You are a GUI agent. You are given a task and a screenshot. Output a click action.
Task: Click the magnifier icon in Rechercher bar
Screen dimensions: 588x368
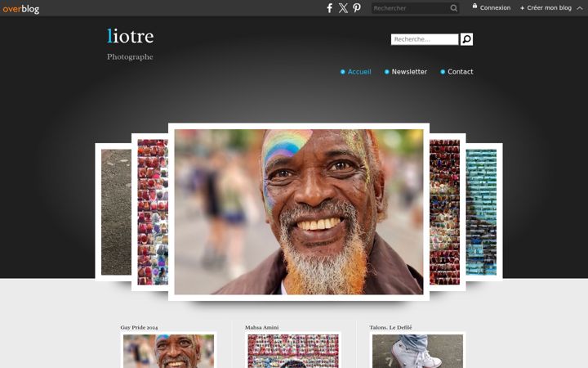click(453, 8)
